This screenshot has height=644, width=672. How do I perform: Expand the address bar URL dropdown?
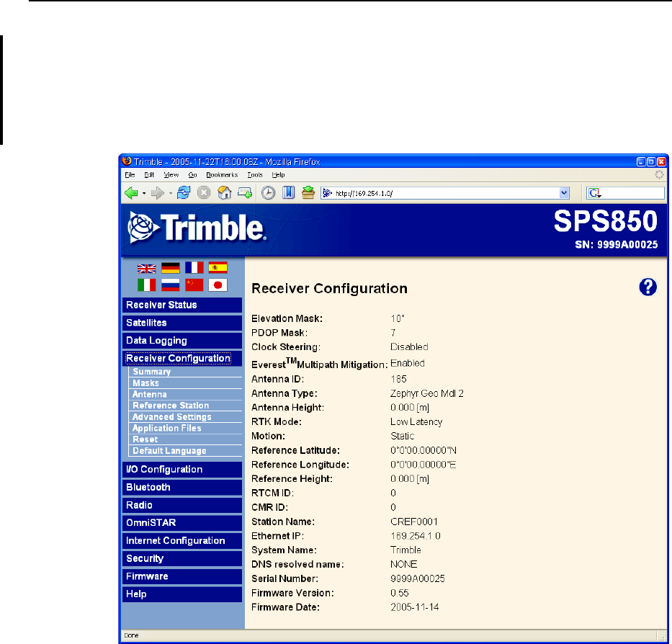coord(564,193)
